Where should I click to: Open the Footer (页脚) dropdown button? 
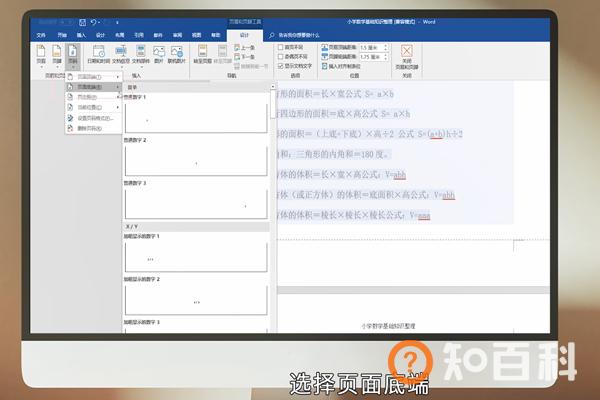[57, 55]
